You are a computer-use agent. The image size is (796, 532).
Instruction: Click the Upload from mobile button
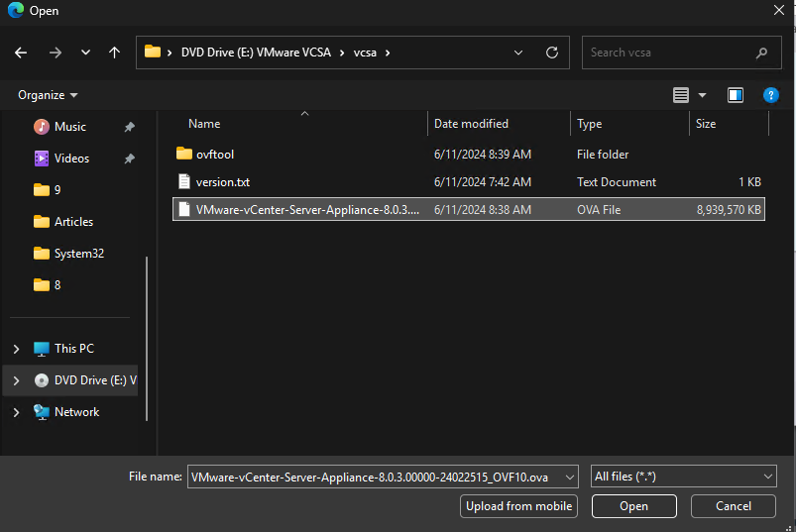click(519, 506)
